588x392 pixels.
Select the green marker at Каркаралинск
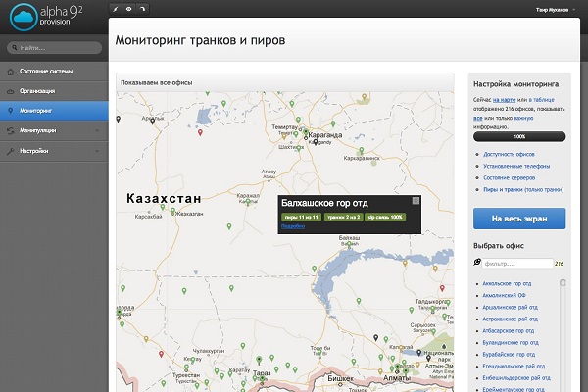(x=361, y=150)
